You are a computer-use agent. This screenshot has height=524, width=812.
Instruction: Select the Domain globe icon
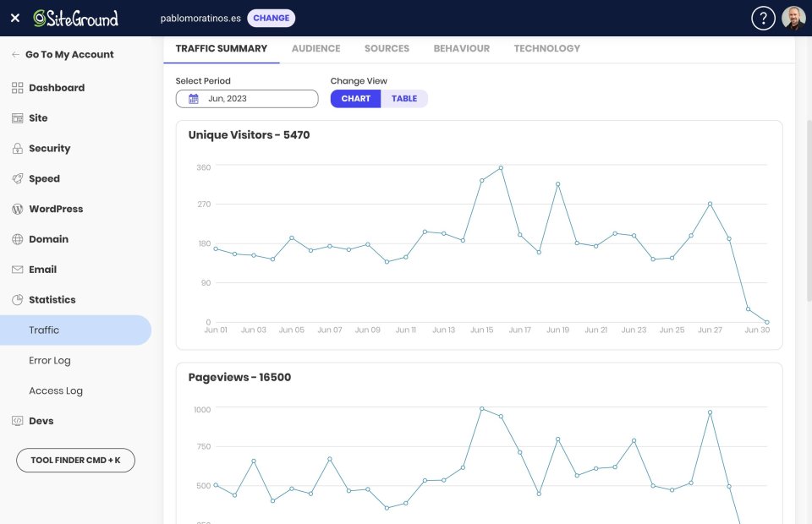18,239
